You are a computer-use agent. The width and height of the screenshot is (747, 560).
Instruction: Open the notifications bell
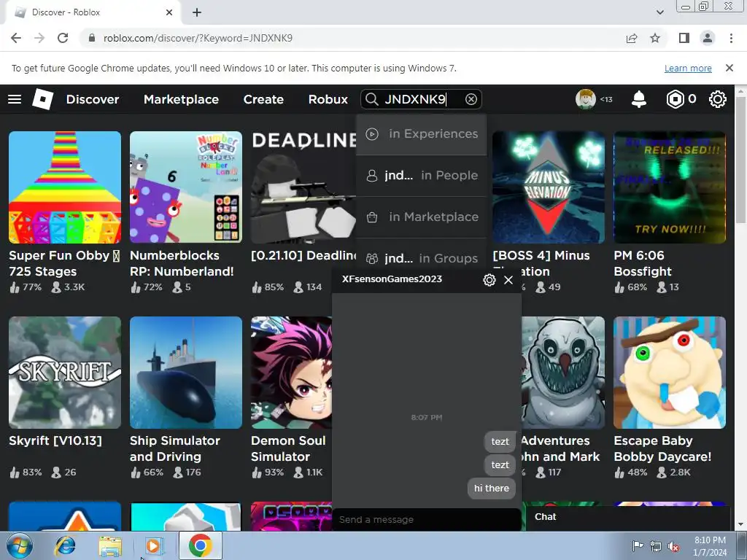(639, 99)
